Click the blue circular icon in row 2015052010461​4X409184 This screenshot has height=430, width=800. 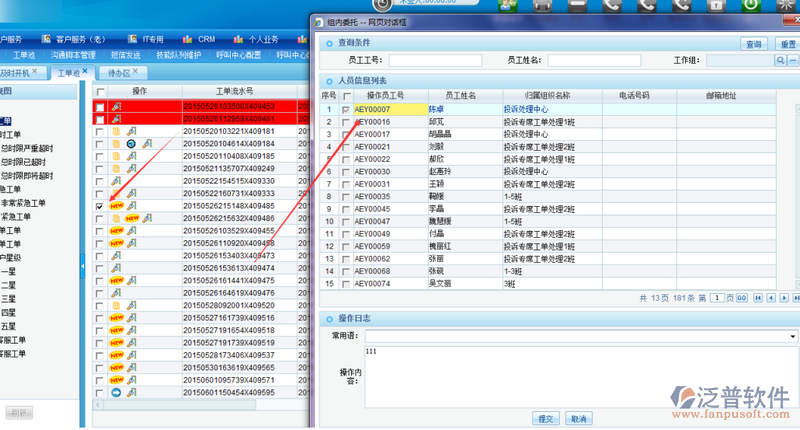click(130, 144)
